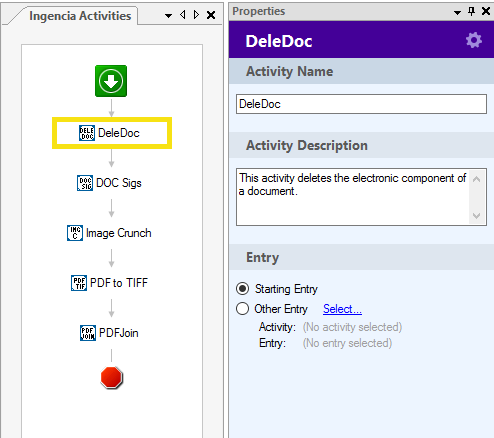Screen dimensions: 494x438
Task: Open the DeleDoc settings gear
Action: (474, 41)
